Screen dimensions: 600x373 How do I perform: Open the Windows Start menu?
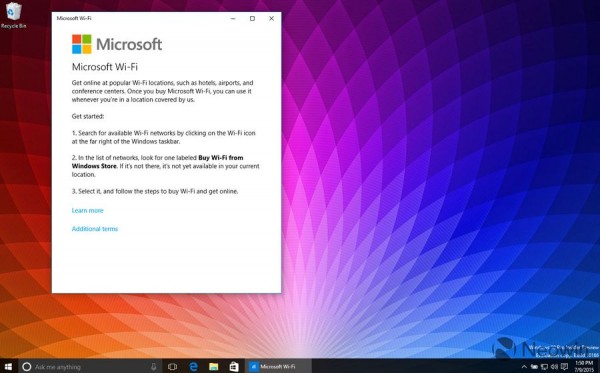8,366
